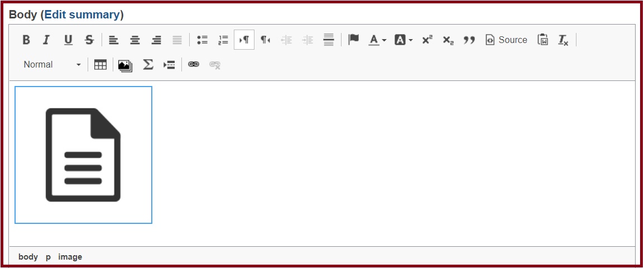644x268 pixels.
Task: Set right-to-left text direction
Action: [x=265, y=40]
